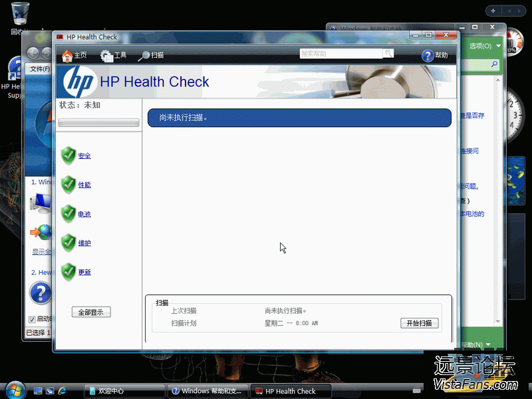The image size is (532, 399).
Task: Click the 搜索帮助 search input field
Action: [341, 54]
